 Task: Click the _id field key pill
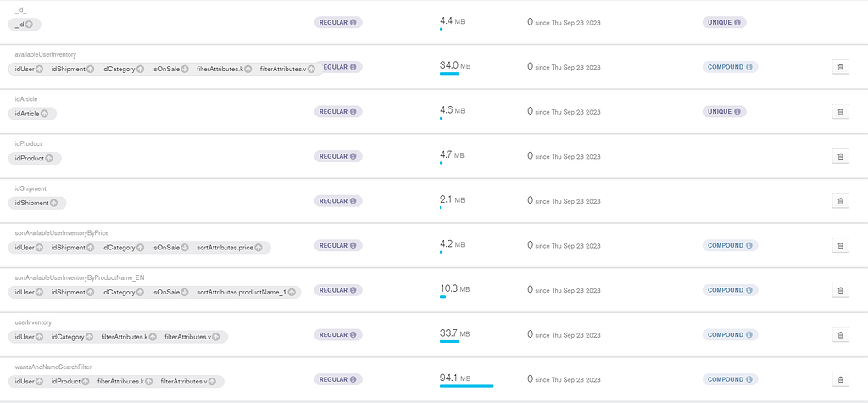(25, 25)
